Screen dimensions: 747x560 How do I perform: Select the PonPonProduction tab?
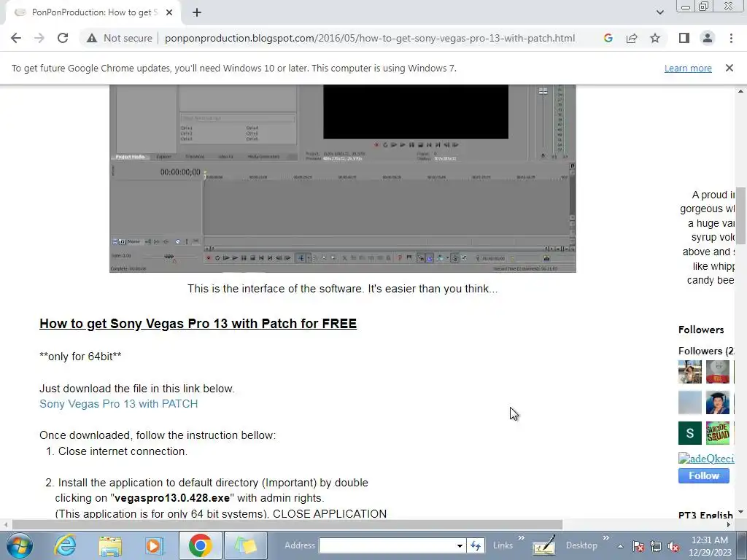(x=93, y=12)
